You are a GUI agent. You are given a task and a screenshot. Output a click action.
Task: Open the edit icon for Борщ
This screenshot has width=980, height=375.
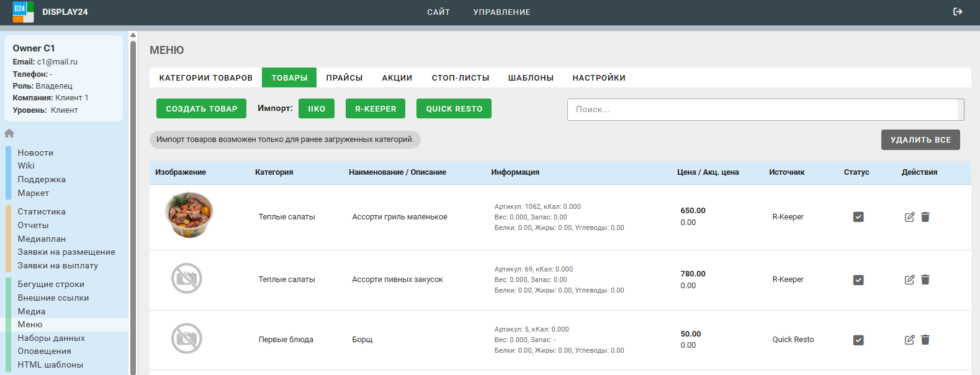click(909, 340)
